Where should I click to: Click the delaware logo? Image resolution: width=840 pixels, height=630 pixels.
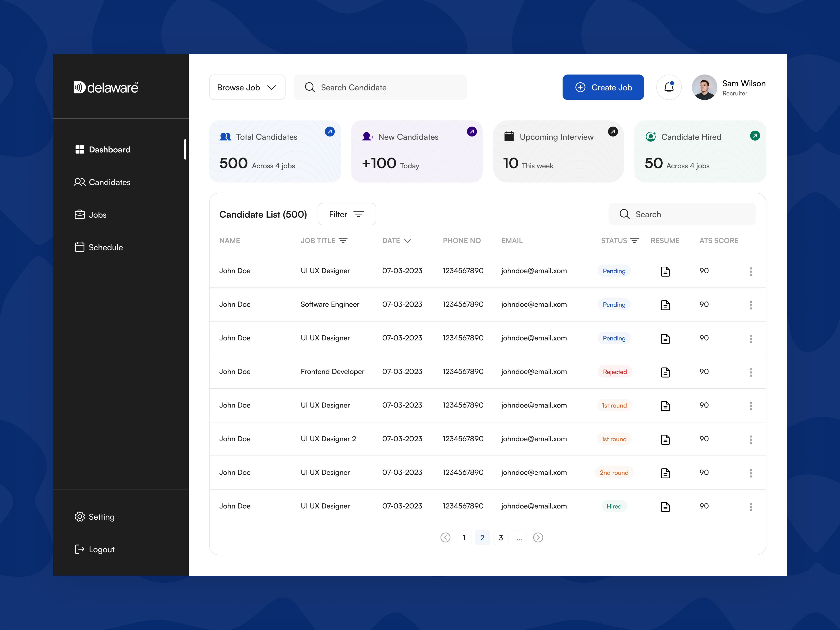[x=106, y=87]
